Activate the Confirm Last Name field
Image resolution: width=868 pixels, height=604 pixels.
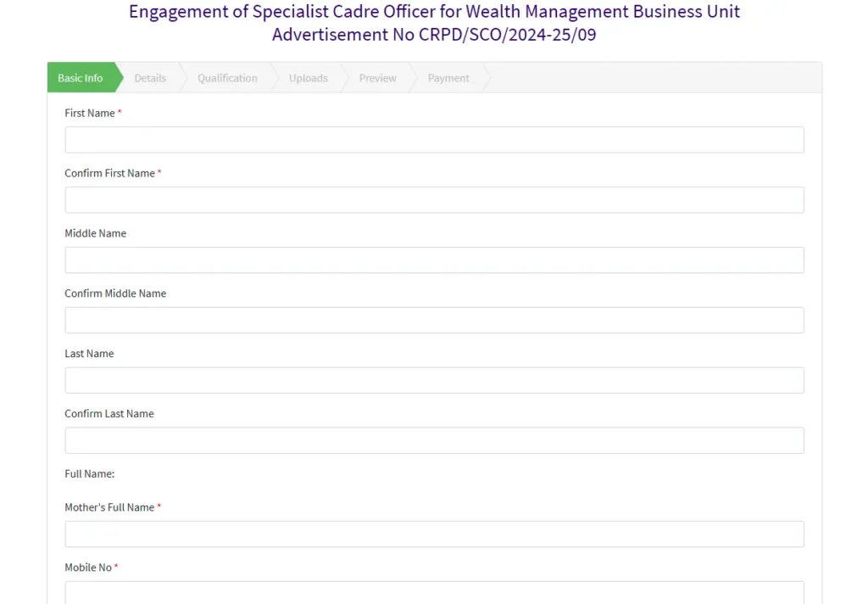click(434, 440)
